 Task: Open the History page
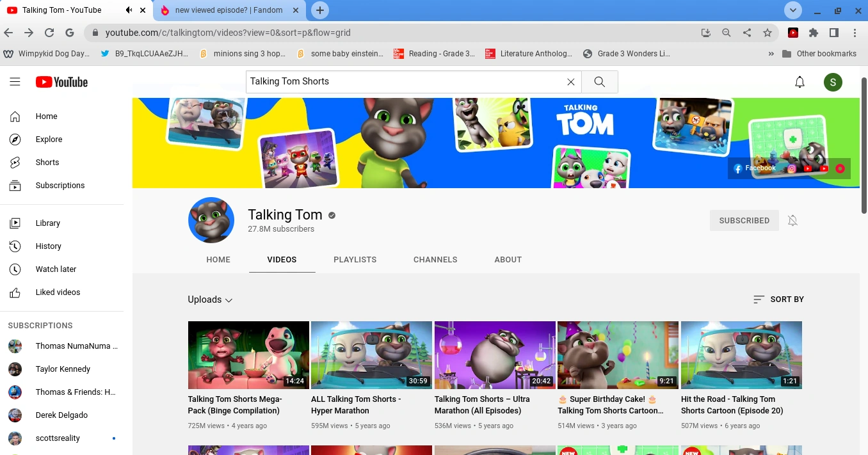click(x=49, y=246)
